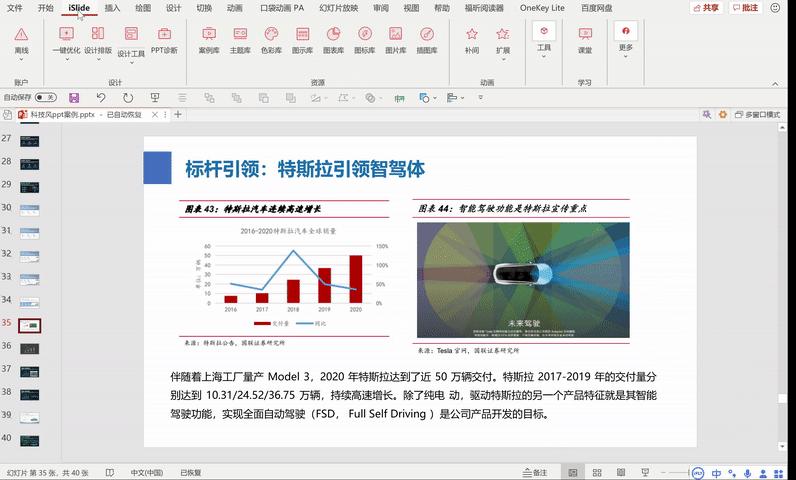Open the 文件 menu

click(15, 8)
